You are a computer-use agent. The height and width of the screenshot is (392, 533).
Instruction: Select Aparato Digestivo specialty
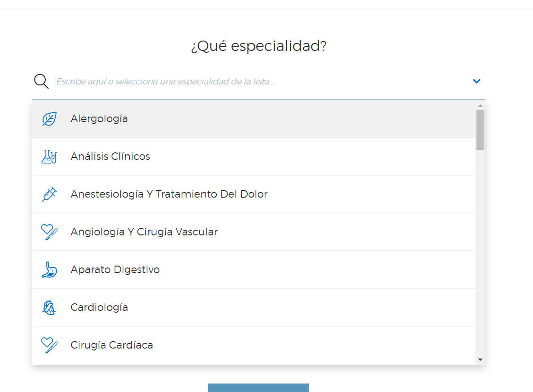click(115, 270)
